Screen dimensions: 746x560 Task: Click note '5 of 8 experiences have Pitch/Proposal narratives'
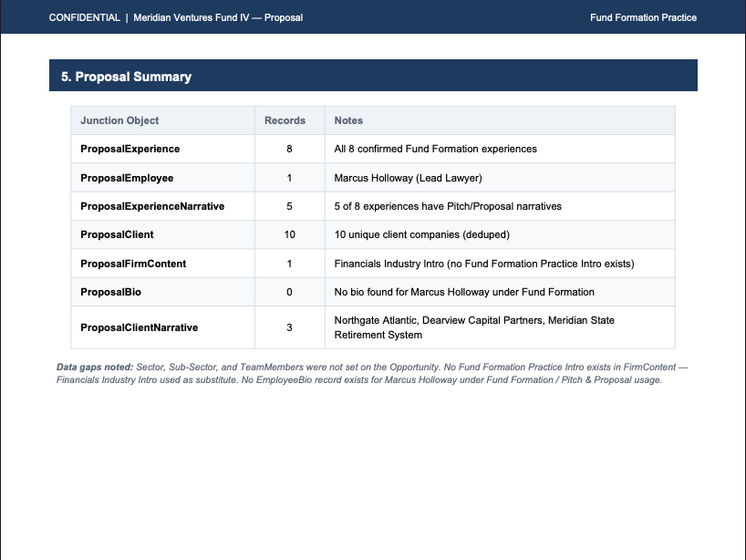pos(448,206)
